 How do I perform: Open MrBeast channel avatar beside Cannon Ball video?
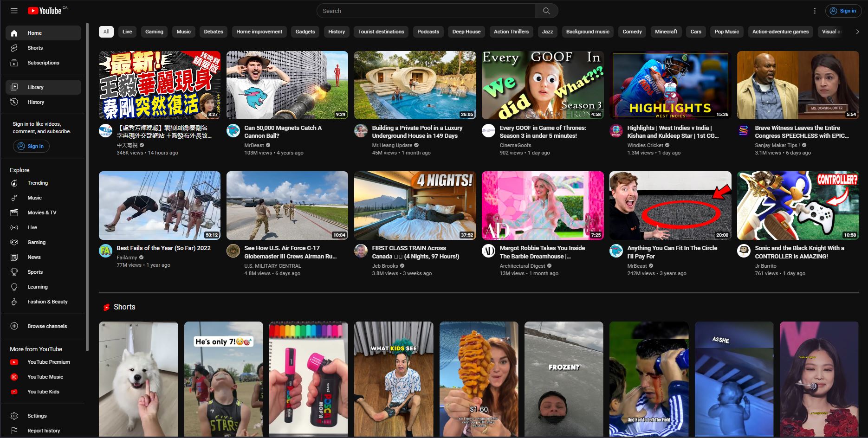(233, 131)
